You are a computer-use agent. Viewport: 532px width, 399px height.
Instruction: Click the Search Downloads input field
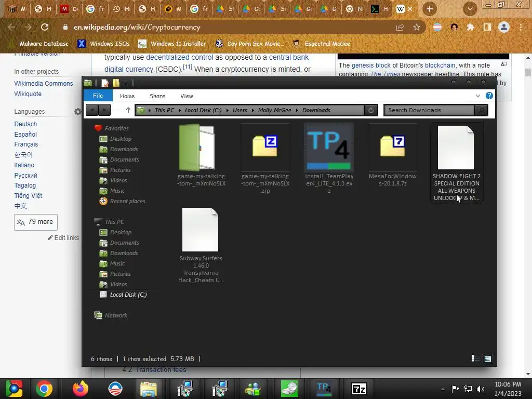(x=429, y=110)
